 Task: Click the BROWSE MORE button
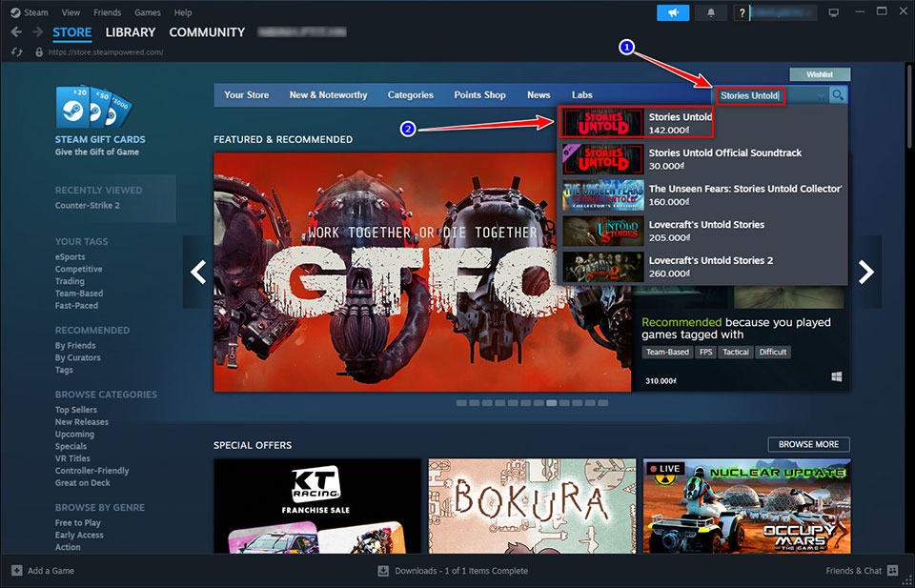point(808,444)
